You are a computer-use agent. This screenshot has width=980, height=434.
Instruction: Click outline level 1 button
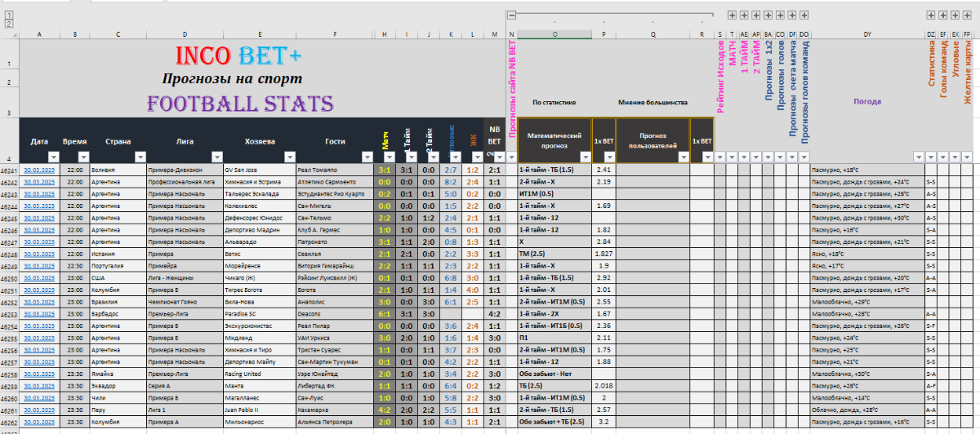(9, 15)
